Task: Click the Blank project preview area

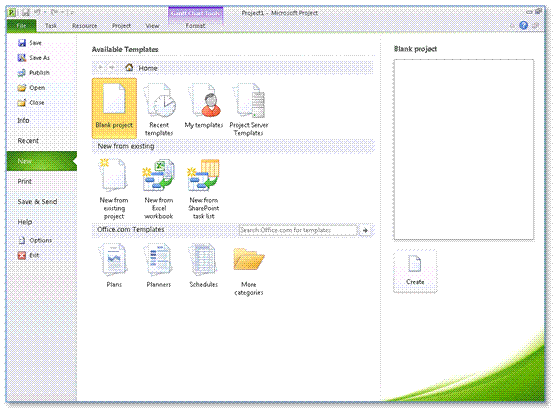Action: tap(464, 150)
